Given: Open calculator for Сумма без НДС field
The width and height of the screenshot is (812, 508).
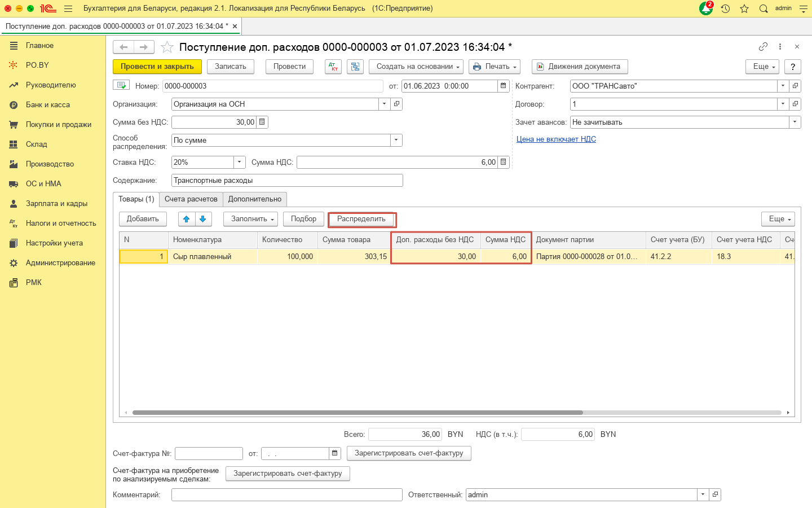Looking at the screenshot, I should coord(262,122).
